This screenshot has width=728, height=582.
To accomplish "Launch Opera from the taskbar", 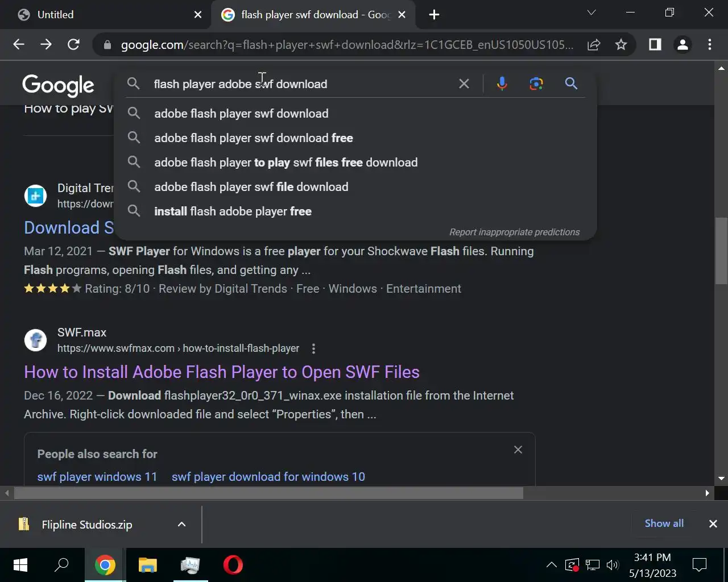I will point(233,565).
